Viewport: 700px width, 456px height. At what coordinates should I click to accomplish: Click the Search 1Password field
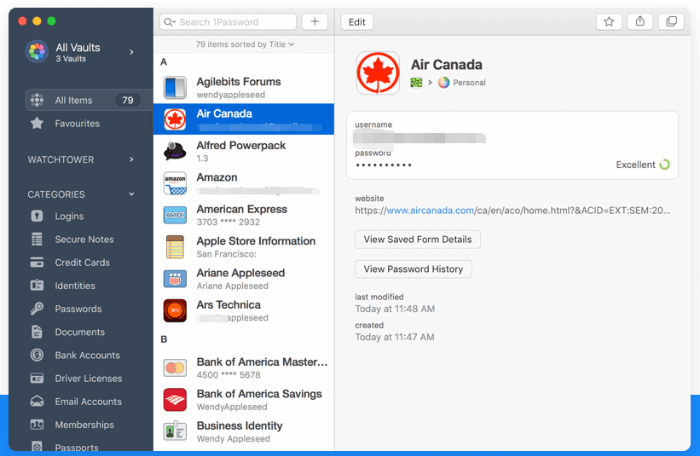pyautogui.click(x=228, y=22)
